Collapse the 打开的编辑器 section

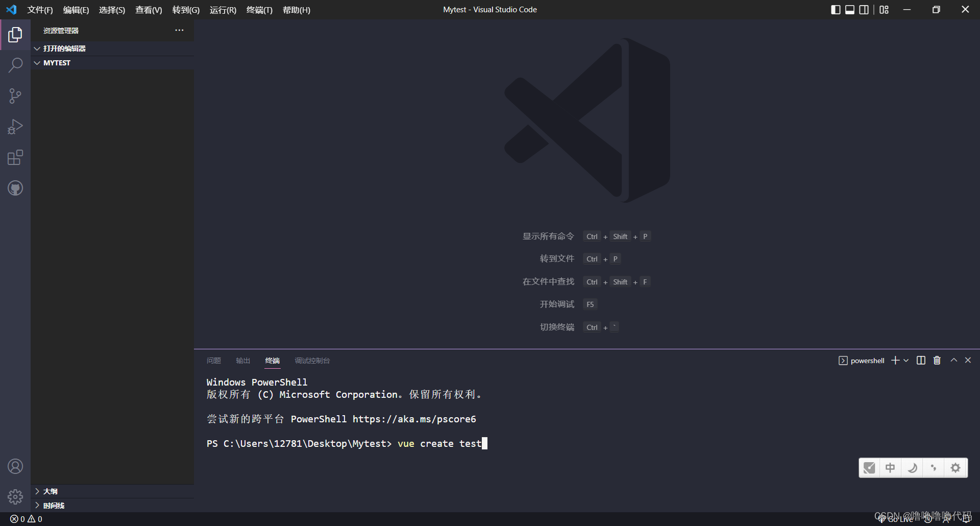point(112,49)
